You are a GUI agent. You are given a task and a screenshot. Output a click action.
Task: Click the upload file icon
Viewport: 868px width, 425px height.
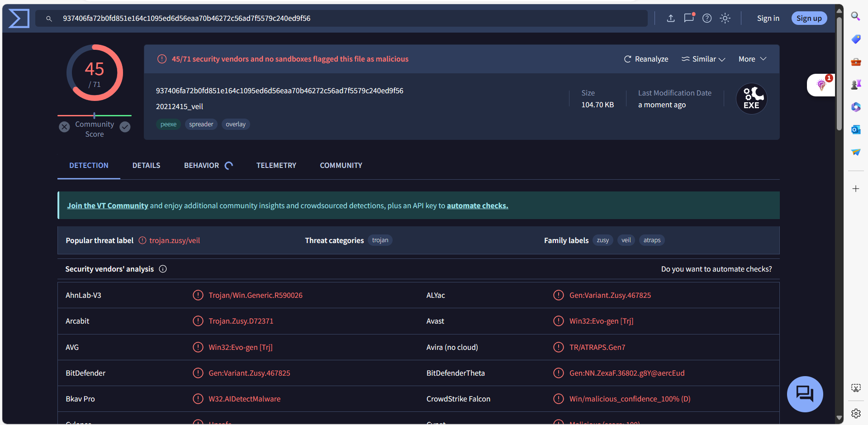[x=671, y=18]
